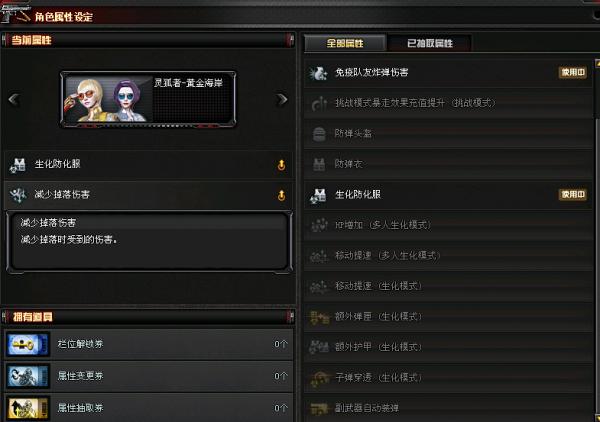Extract the 生化防化服 attribute with up-arrow

281,165
